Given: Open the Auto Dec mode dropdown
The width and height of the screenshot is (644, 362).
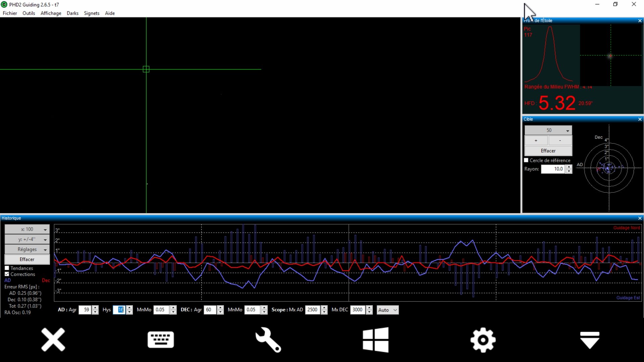Looking at the screenshot, I should coord(387,310).
